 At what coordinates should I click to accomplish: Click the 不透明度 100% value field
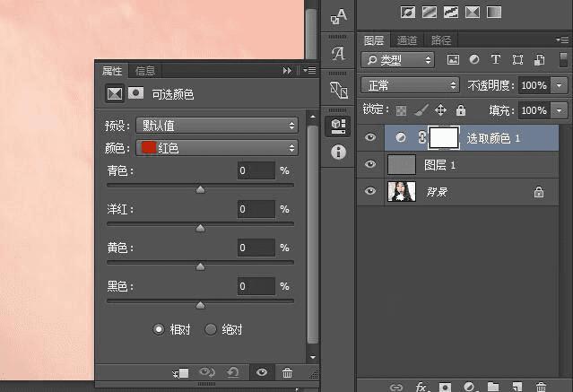pyautogui.click(x=534, y=85)
